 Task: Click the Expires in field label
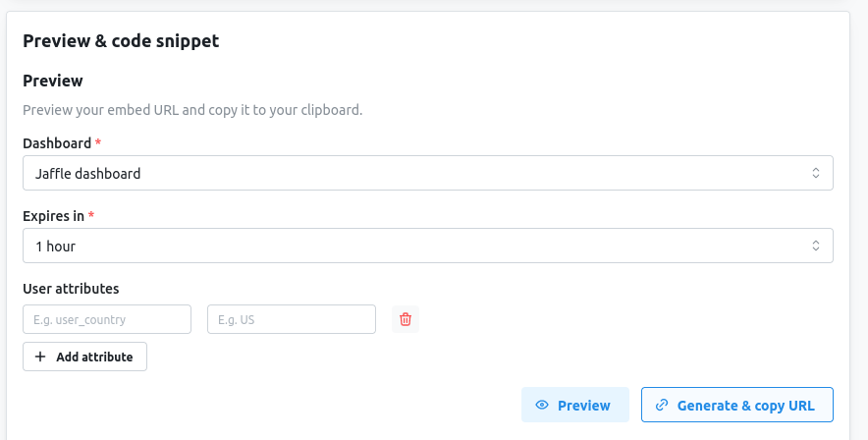[x=53, y=216]
